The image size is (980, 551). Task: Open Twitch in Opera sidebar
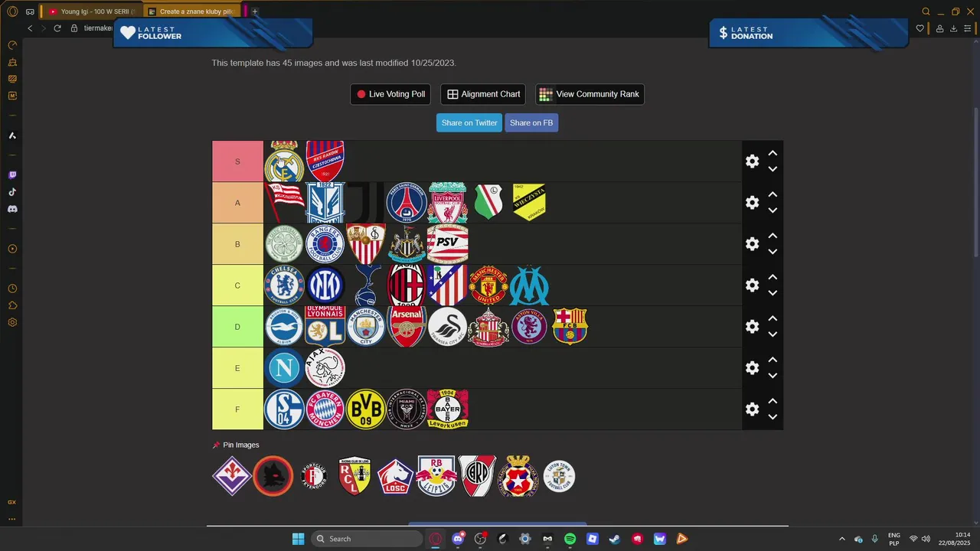click(x=12, y=175)
